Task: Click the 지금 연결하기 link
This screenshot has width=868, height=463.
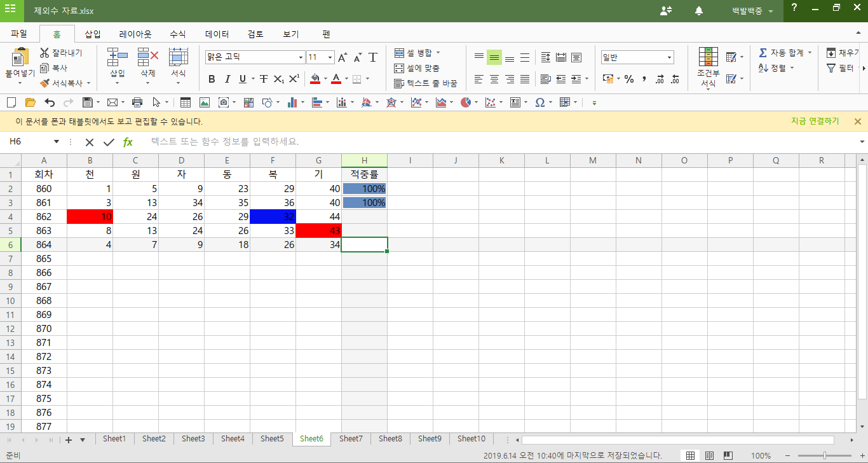Action: [x=815, y=121]
